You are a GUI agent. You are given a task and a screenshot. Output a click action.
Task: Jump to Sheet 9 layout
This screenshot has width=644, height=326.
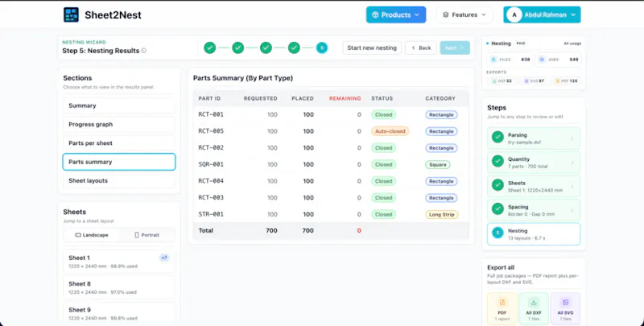[x=119, y=313]
